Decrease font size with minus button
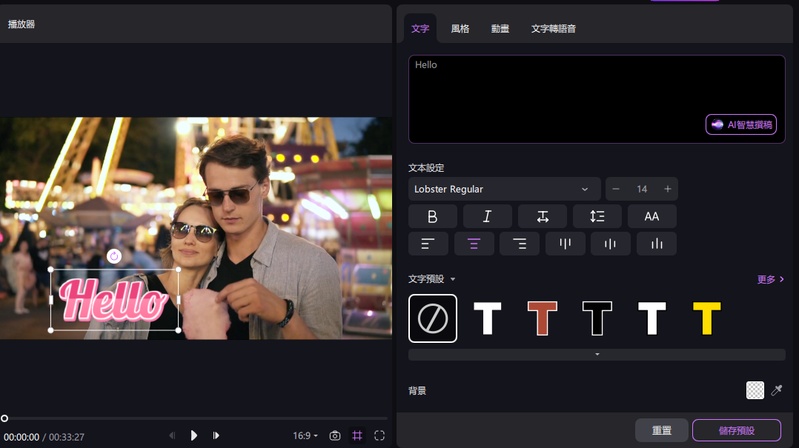This screenshot has height=448, width=799. pyautogui.click(x=616, y=189)
